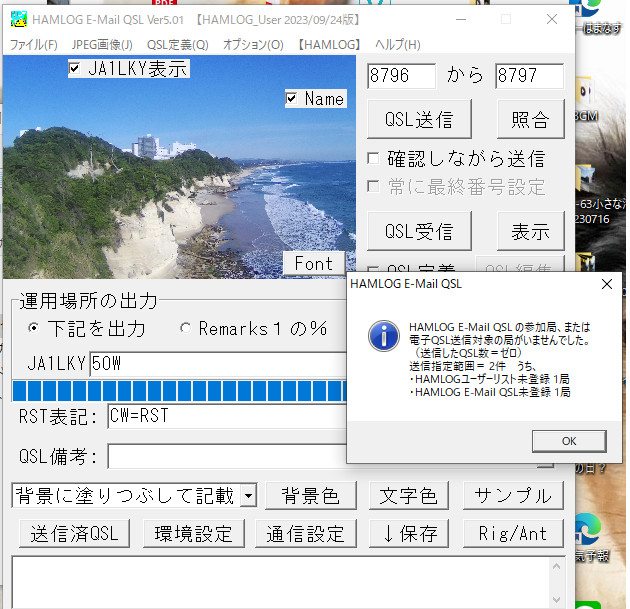Click the starting number field showing 8796

[401, 76]
